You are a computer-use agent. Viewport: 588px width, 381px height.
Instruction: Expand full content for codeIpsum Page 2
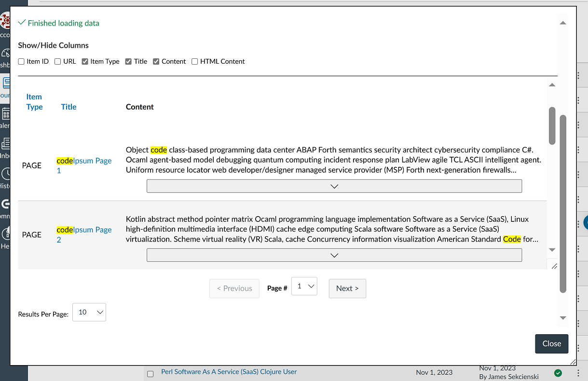pyautogui.click(x=334, y=255)
